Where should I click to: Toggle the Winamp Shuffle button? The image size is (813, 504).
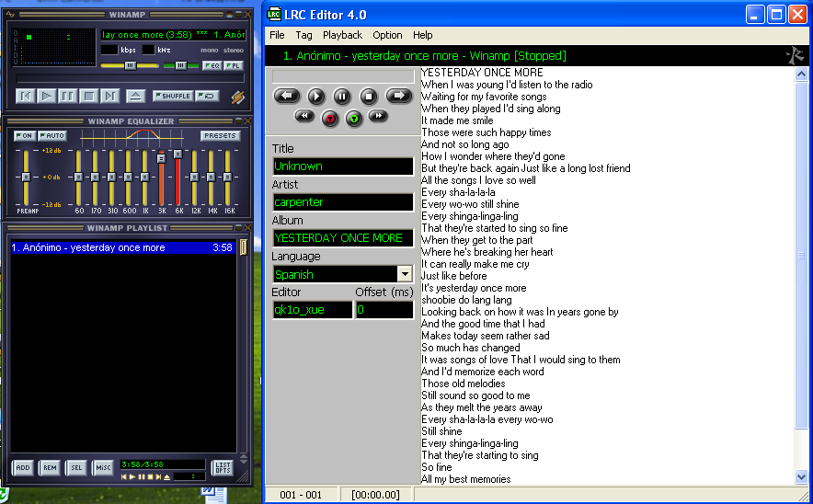click(172, 96)
